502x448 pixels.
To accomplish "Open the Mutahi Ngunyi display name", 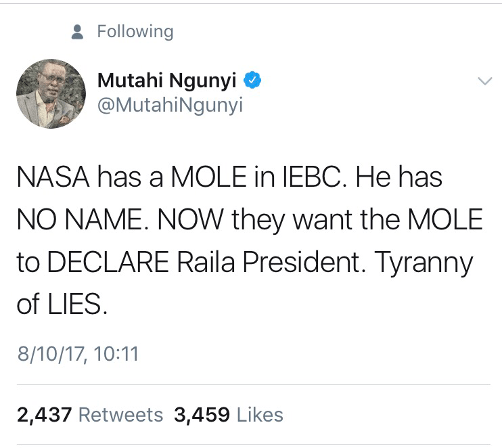I will [167, 82].
